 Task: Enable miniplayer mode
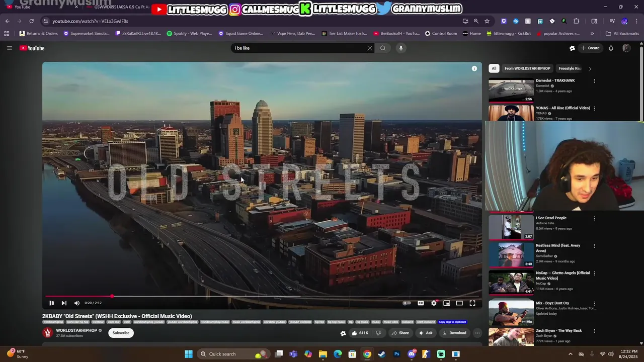(446, 303)
